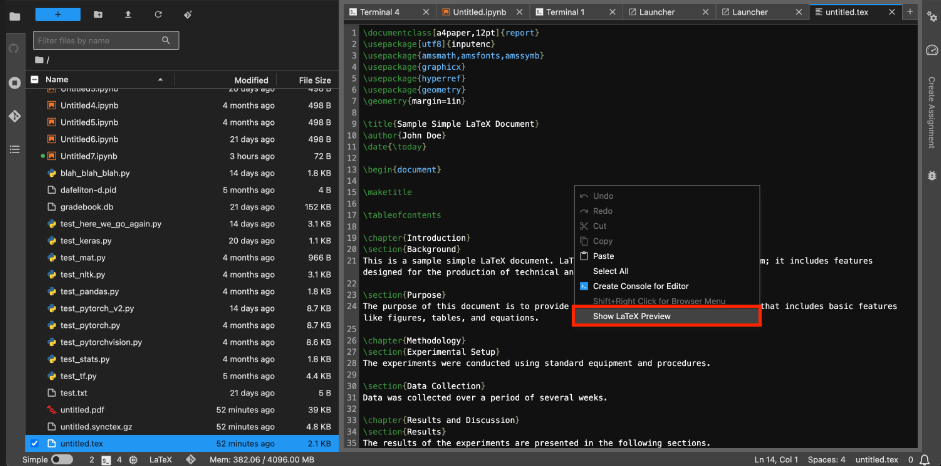
Task: Select gradebook.db file
Action: pyautogui.click(x=182, y=207)
